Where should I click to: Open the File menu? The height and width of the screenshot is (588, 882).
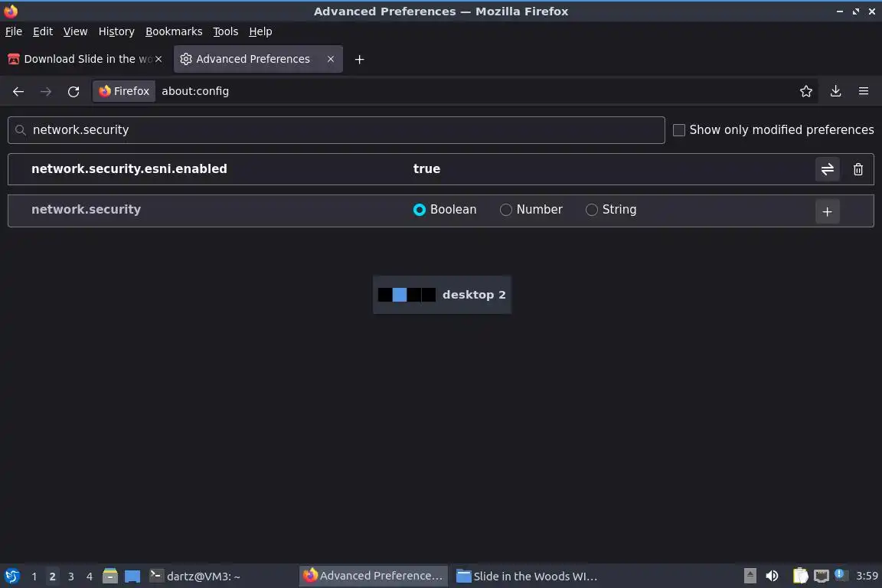14,31
